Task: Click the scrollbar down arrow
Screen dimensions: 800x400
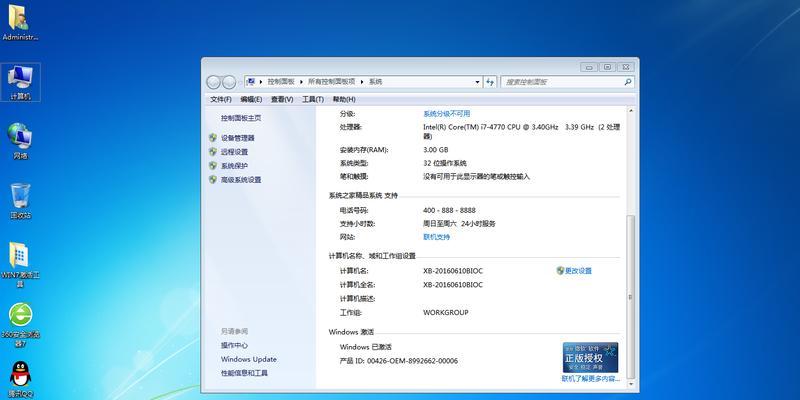Action: point(631,383)
